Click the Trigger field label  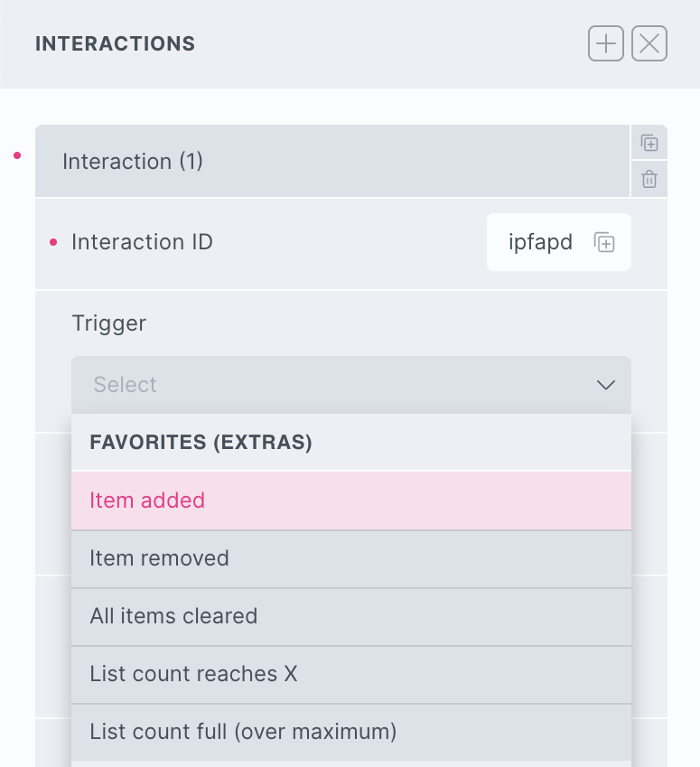tap(108, 323)
